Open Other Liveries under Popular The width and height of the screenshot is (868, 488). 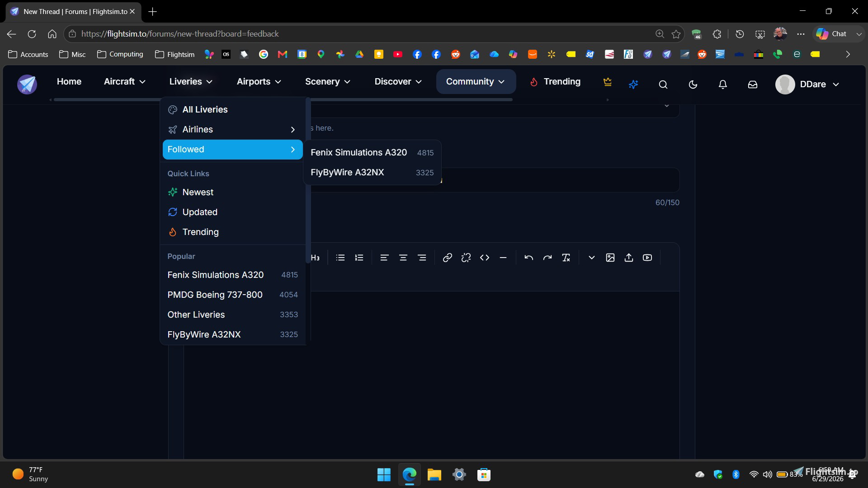pos(232,315)
